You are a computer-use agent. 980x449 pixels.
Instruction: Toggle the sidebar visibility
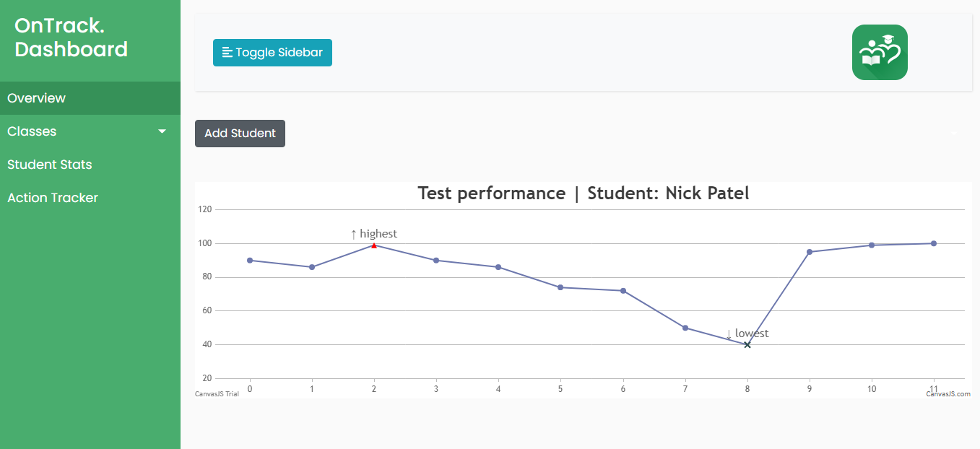coord(272,53)
